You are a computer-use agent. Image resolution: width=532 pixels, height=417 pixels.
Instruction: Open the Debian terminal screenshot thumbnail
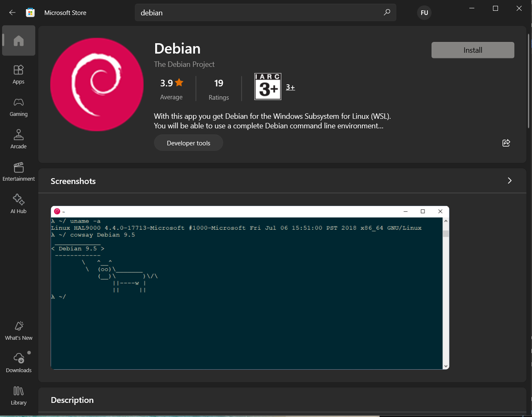(x=250, y=287)
